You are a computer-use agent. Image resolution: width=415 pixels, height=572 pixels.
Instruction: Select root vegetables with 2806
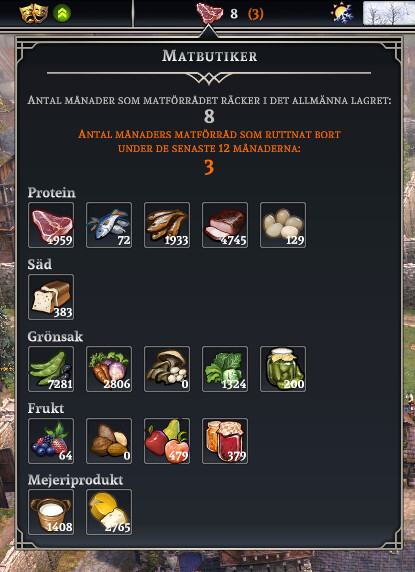[x=109, y=369]
